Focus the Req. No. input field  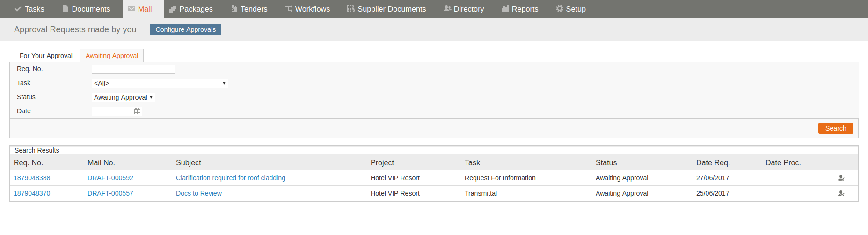133,69
